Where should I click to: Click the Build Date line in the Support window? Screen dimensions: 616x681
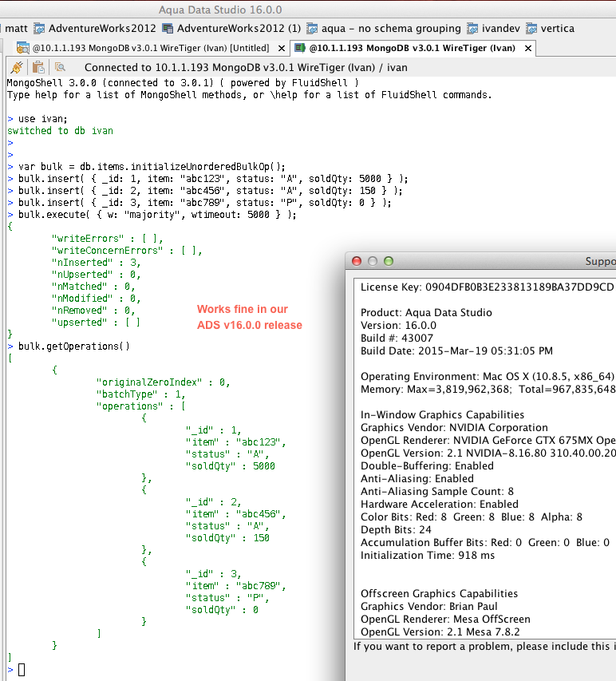(x=456, y=351)
